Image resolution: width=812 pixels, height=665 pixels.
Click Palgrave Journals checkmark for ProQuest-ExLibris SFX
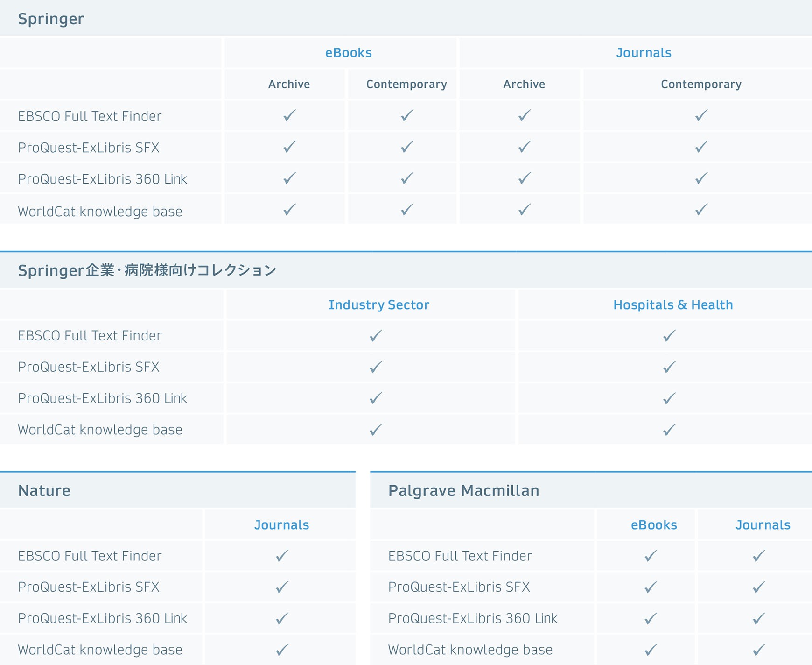click(759, 587)
